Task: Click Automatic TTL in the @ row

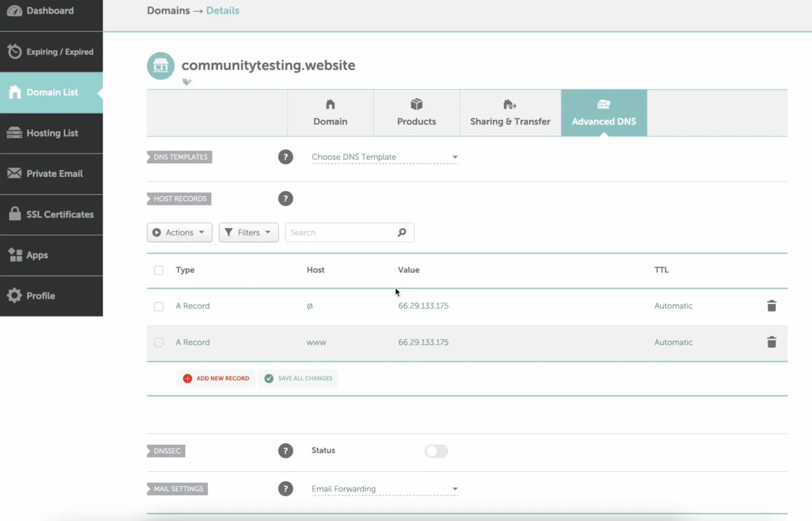Action: point(673,306)
